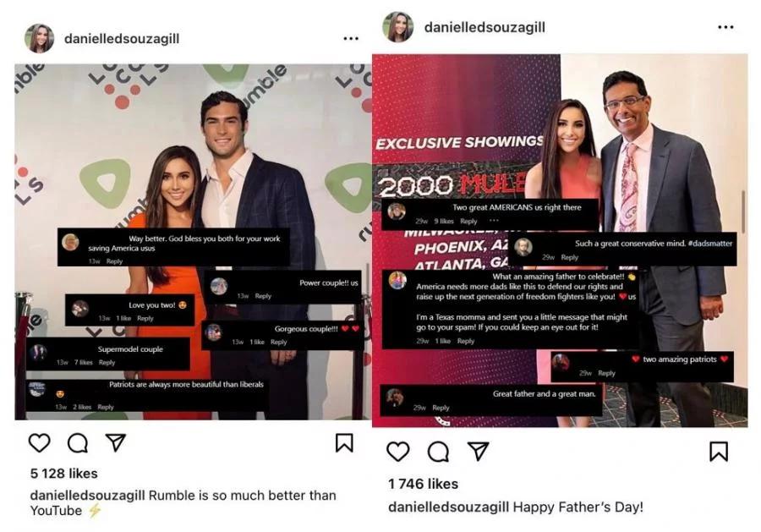
Task: Open more options on 'Two great AMERICANS' comment
Action: (494, 221)
